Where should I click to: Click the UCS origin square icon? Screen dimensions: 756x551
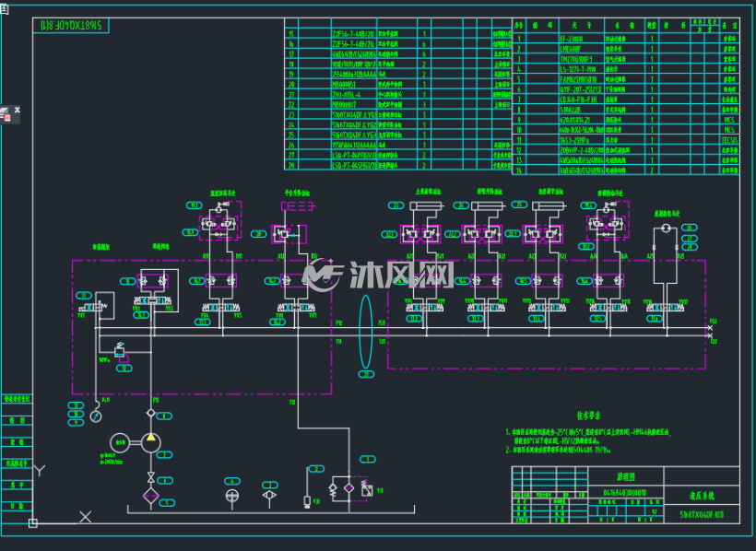33,523
